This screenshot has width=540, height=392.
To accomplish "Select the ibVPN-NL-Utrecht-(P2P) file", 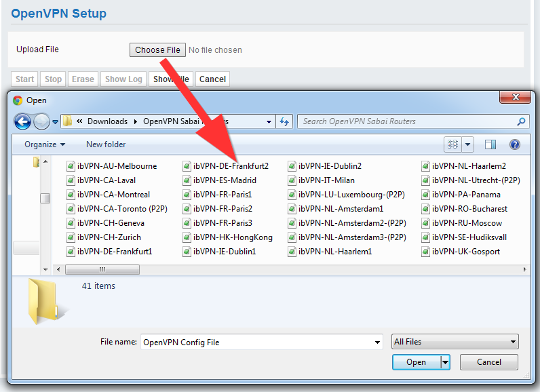I will pyautogui.click(x=471, y=180).
